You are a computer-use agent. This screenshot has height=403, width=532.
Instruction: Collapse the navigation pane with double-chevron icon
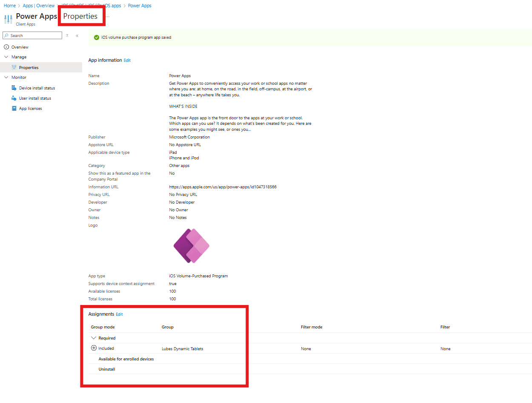(77, 36)
